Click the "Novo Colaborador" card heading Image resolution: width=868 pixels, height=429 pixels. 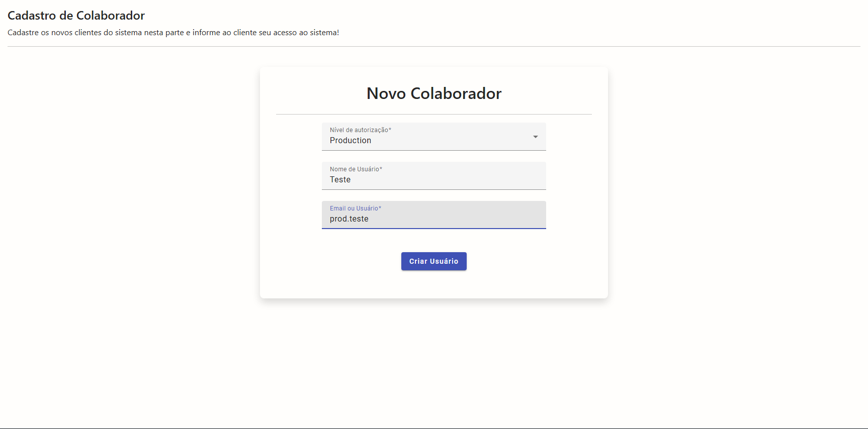[x=433, y=93]
